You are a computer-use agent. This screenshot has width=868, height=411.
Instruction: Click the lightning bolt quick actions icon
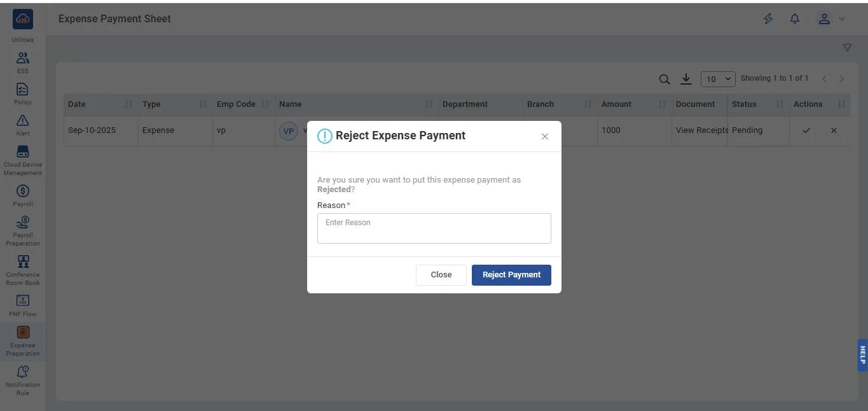pos(768,19)
